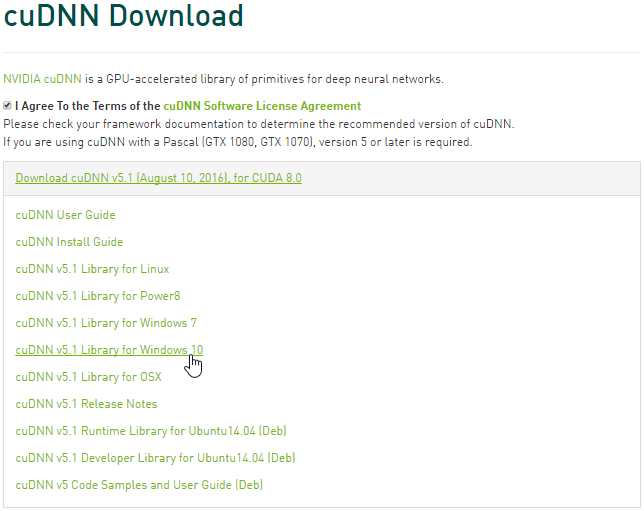The width and height of the screenshot is (644, 511).
Task: Uncheck the license agreement checkbox
Action: coord(7,106)
